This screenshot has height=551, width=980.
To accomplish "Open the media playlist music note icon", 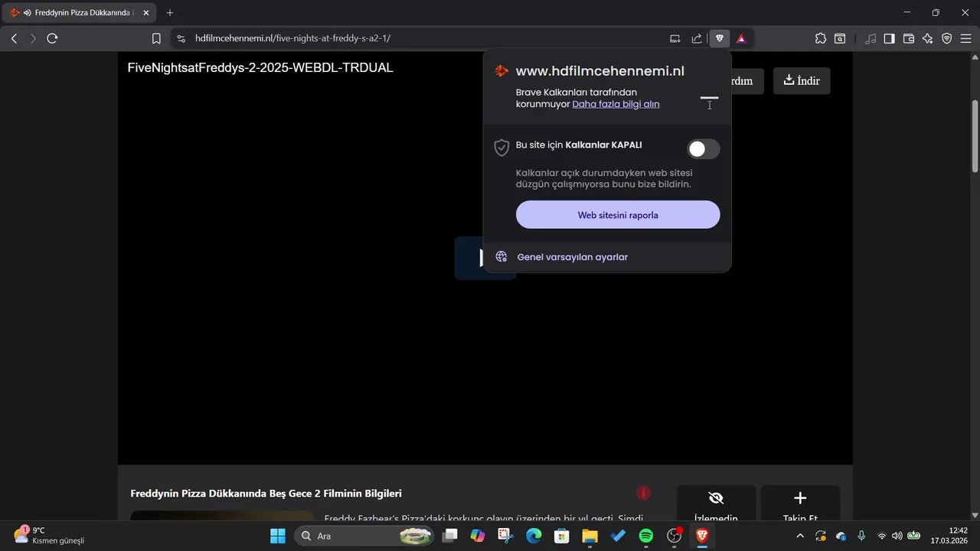I will [871, 38].
